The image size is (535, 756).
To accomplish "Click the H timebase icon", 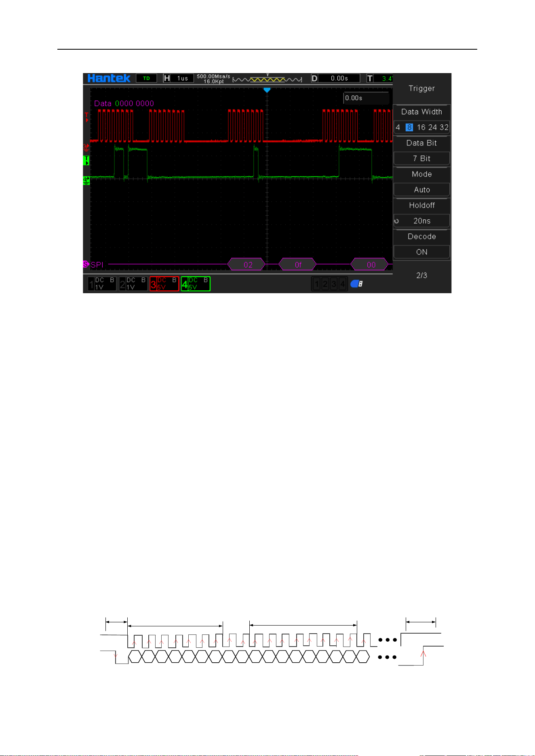I will tap(166, 78).
